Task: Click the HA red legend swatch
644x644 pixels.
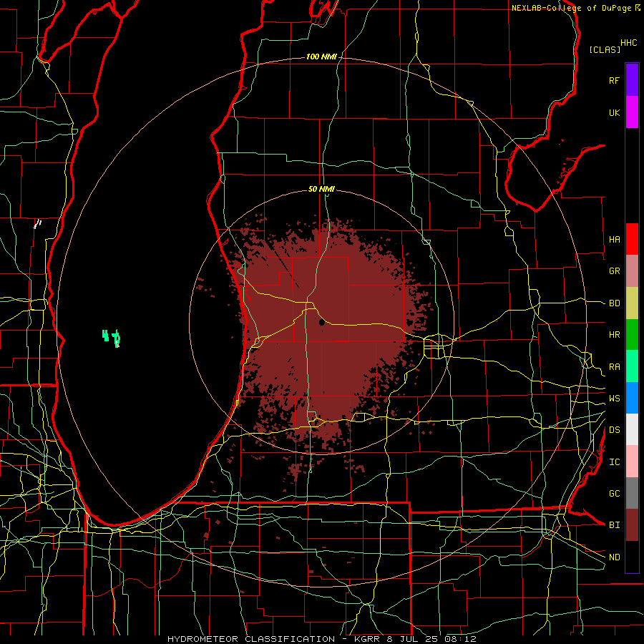Action: (x=632, y=239)
